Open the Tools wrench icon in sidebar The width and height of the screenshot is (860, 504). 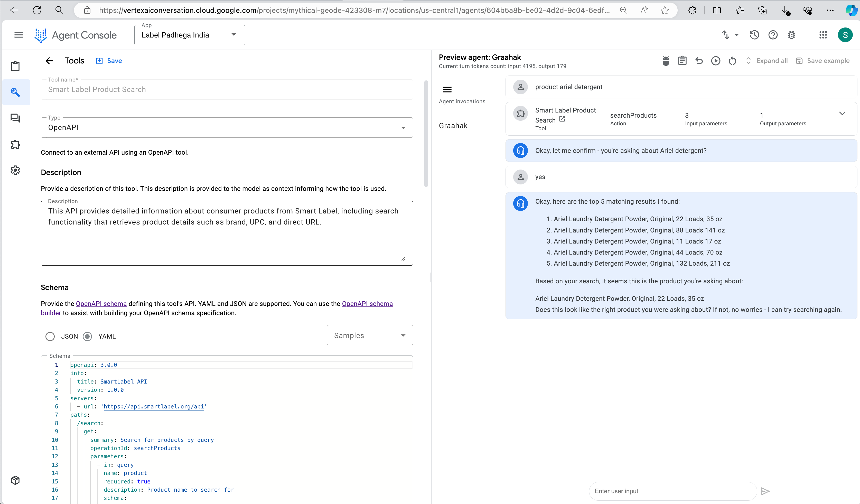click(x=15, y=92)
